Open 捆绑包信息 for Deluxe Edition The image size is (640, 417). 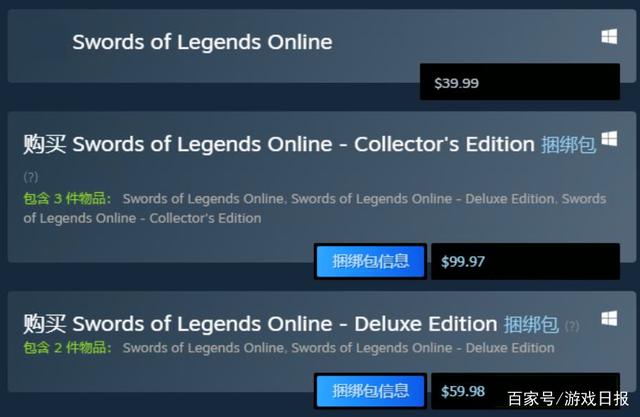370,390
